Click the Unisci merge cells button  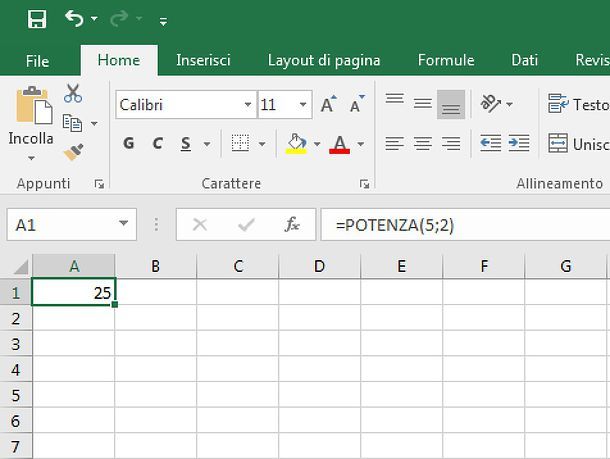click(x=578, y=144)
